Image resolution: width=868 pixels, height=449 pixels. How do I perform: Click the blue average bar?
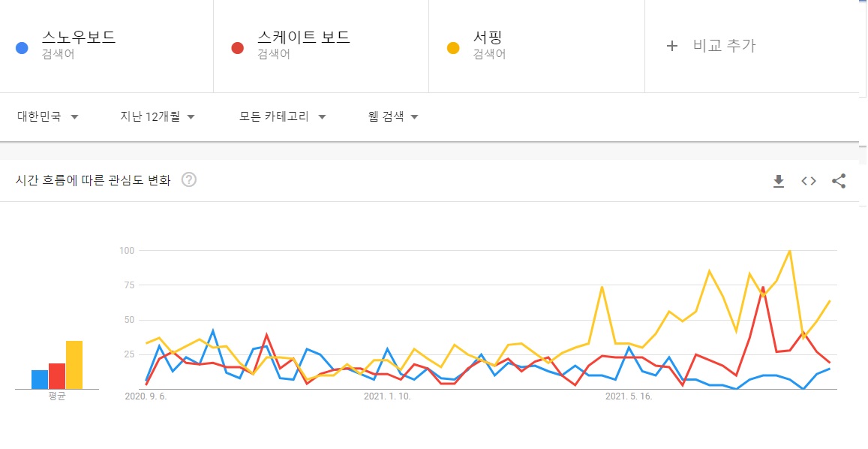[x=40, y=379]
